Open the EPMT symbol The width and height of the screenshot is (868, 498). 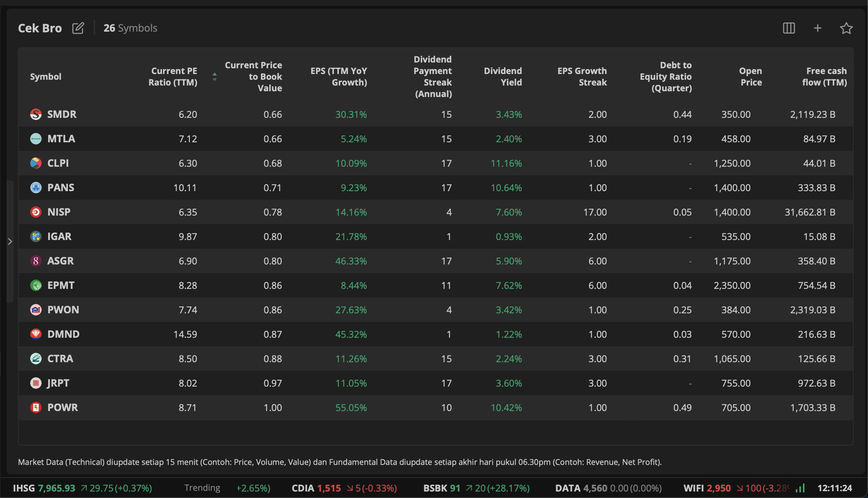pyautogui.click(x=61, y=285)
